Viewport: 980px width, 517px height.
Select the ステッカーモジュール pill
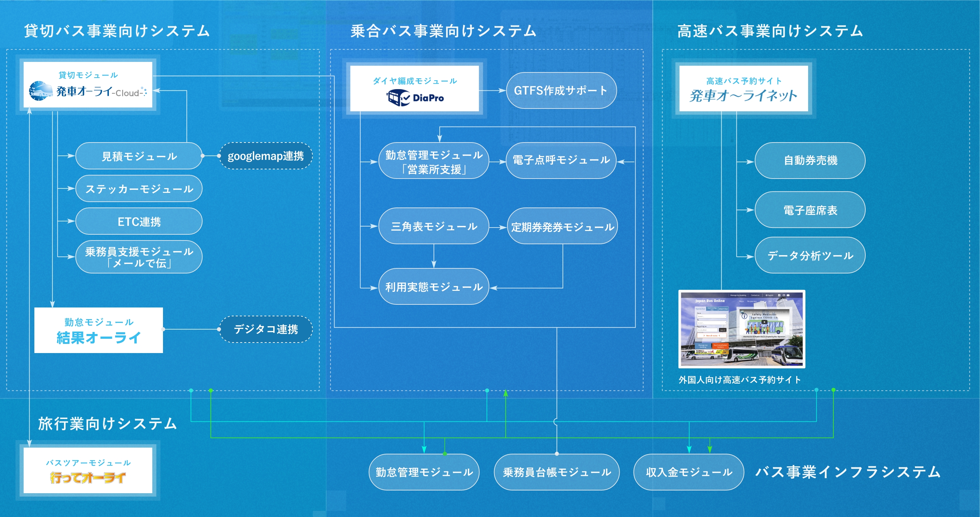[139, 188]
